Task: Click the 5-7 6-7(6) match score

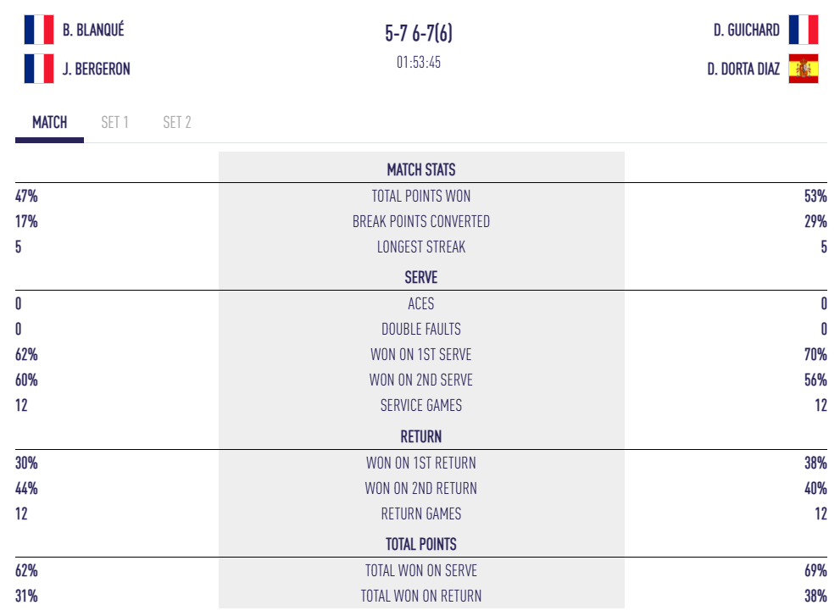Action: [419, 33]
